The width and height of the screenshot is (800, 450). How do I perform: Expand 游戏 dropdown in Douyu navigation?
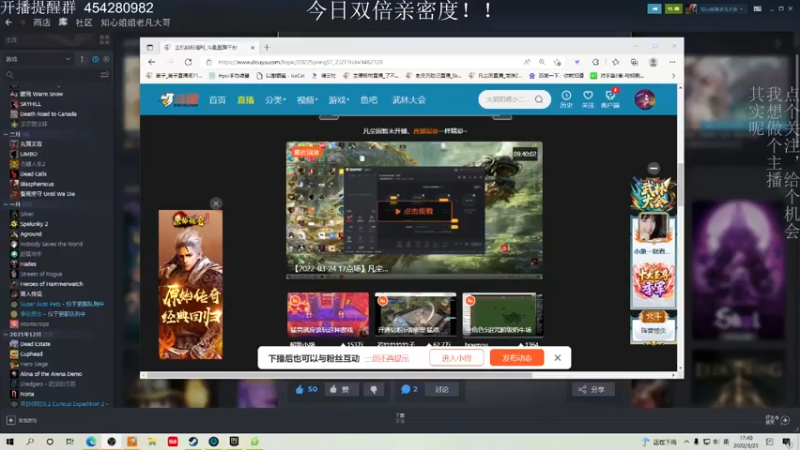pyautogui.click(x=339, y=100)
